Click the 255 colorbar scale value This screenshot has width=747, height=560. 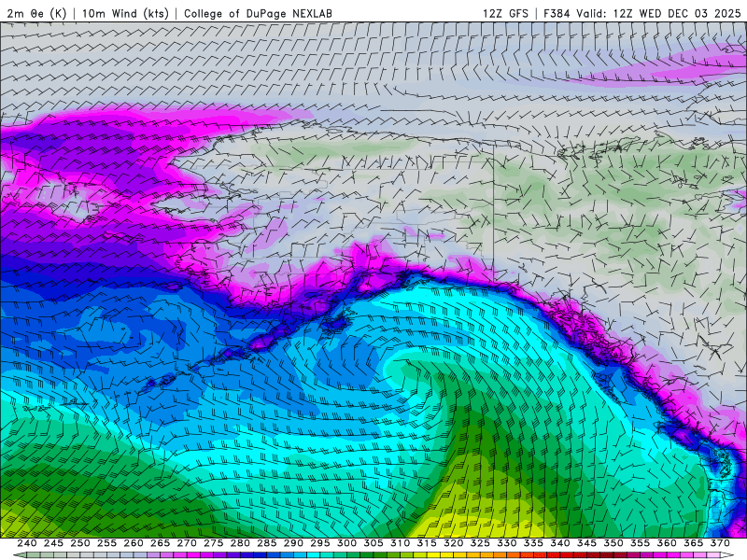point(106,543)
